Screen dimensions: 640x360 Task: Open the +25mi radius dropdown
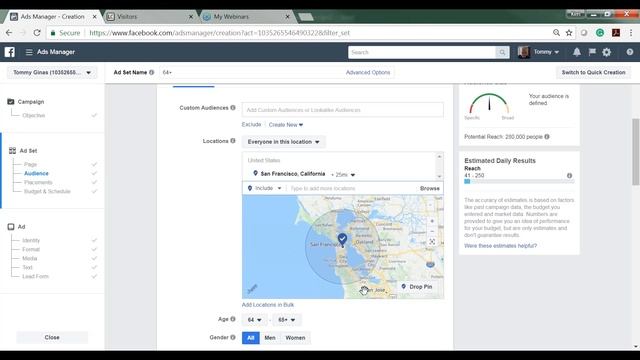click(x=343, y=175)
